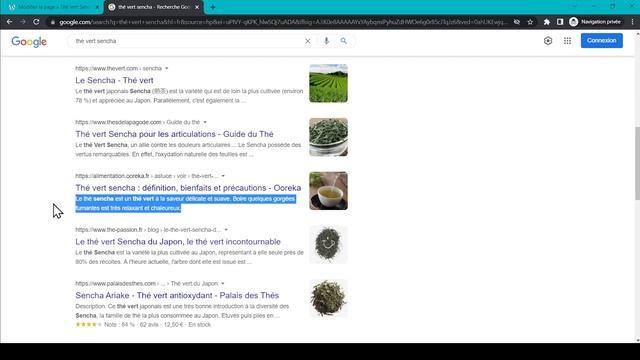Expand options arrow beside thevert.com URL
The width and height of the screenshot is (640, 360).
coord(167,68)
